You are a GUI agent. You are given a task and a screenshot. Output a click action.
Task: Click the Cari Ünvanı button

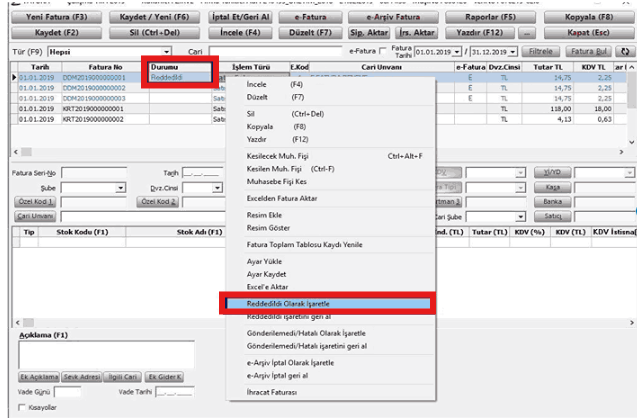35,216
